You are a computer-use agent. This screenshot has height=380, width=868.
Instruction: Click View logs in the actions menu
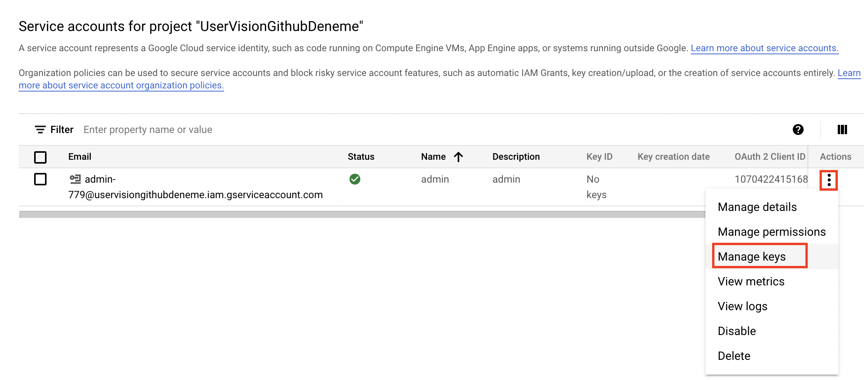[742, 306]
